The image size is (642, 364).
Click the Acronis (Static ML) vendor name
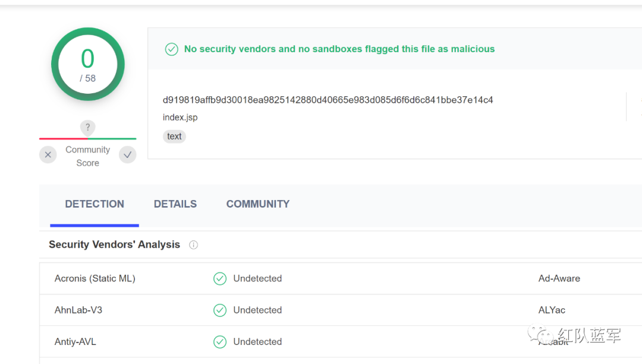(95, 278)
